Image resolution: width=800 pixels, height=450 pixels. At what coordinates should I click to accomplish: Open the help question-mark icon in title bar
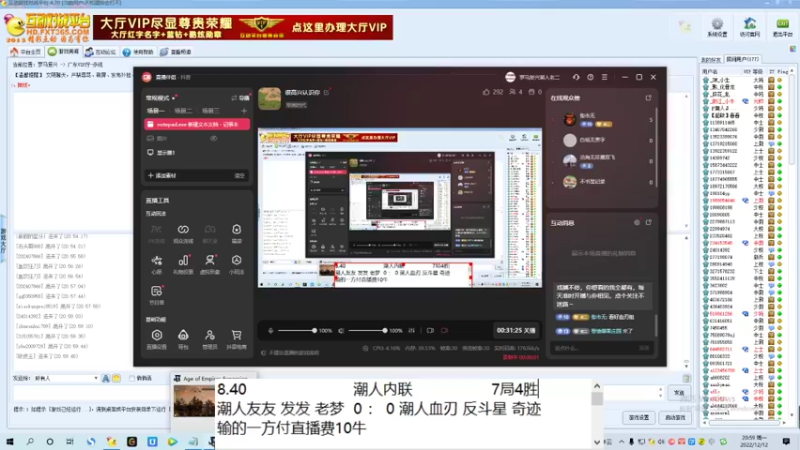[590, 77]
